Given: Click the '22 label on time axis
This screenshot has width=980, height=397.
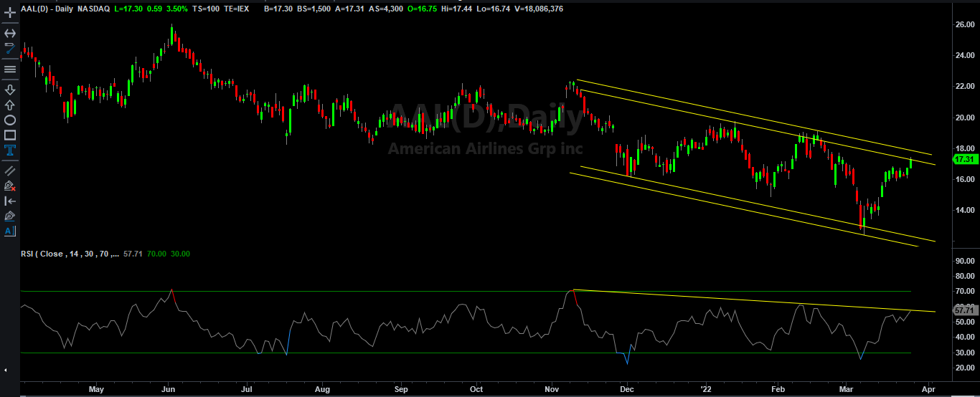Looking at the screenshot, I should pyautogui.click(x=705, y=389).
